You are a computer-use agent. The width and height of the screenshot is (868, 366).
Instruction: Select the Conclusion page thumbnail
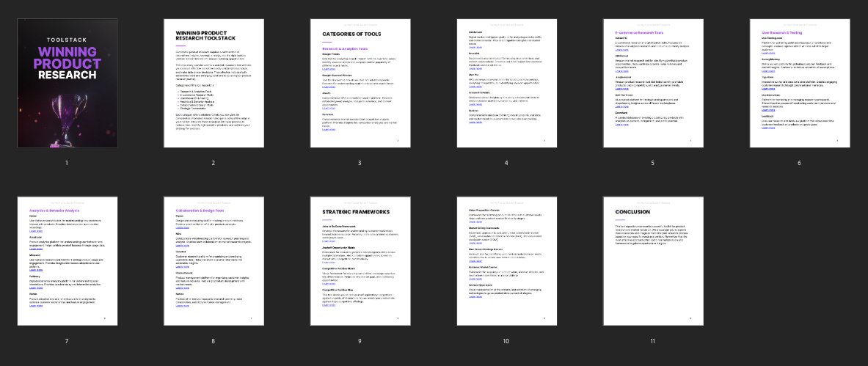652,261
